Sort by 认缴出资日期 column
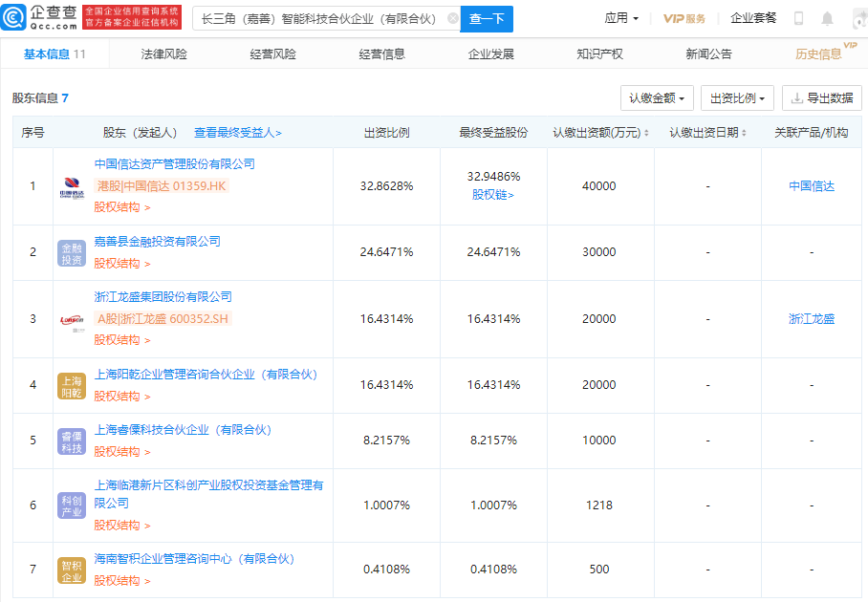The height and width of the screenshot is (602, 868). 708,133
